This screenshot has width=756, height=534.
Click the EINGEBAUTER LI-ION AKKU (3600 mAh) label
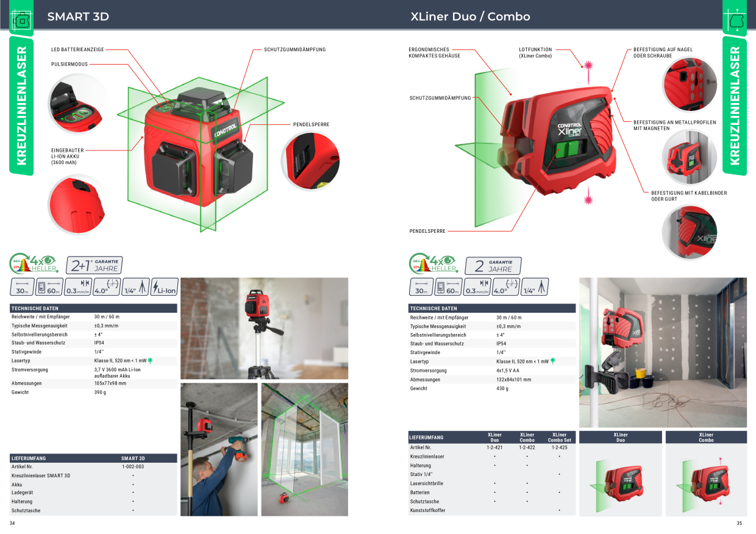click(68, 156)
